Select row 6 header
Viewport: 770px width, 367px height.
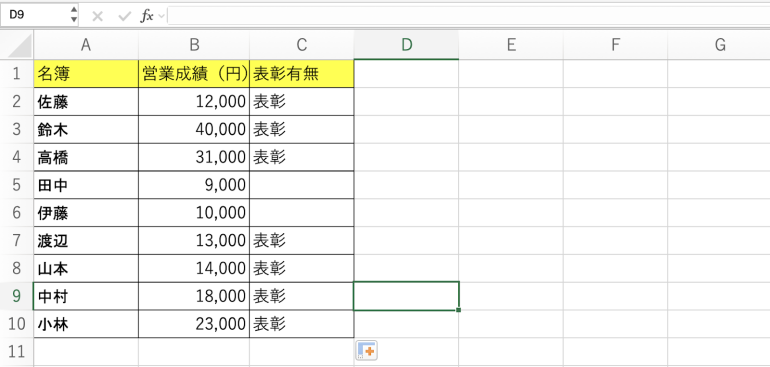point(17,213)
